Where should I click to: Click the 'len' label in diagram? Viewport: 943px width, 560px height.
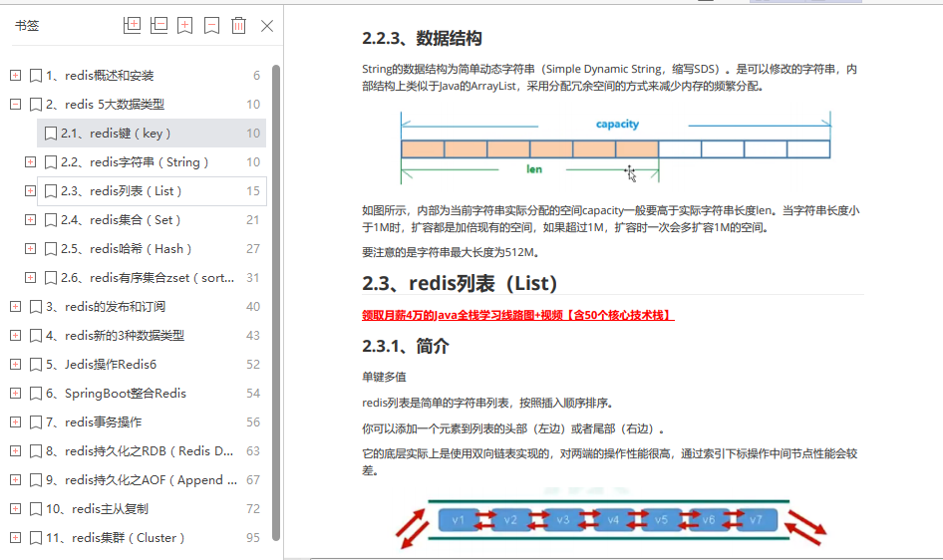534,168
